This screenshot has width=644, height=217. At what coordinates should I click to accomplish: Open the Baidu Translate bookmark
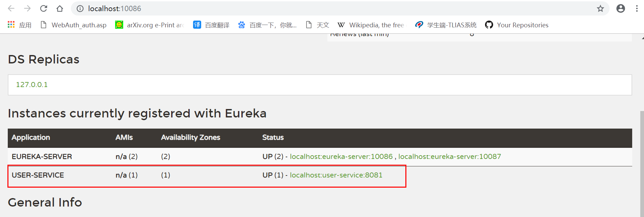click(211, 25)
